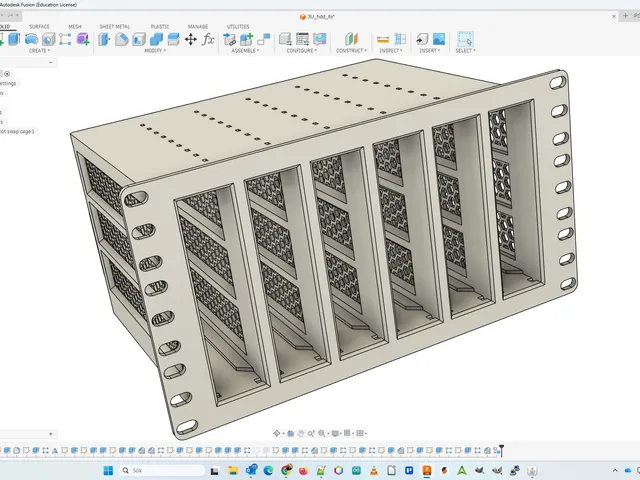Select the Press Pull tool

[x=104, y=39]
